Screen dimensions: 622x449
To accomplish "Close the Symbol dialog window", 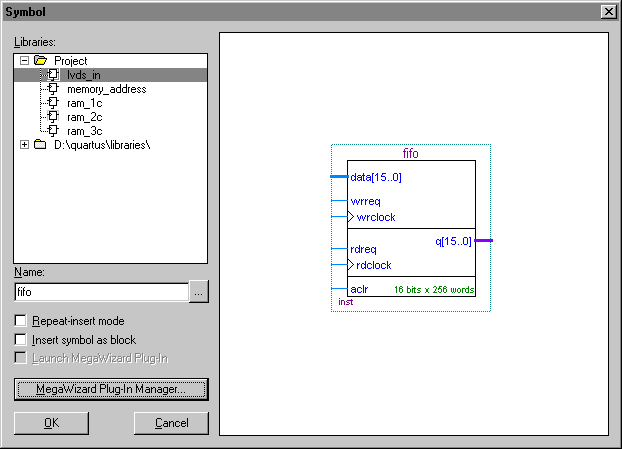I will [608, 10].
